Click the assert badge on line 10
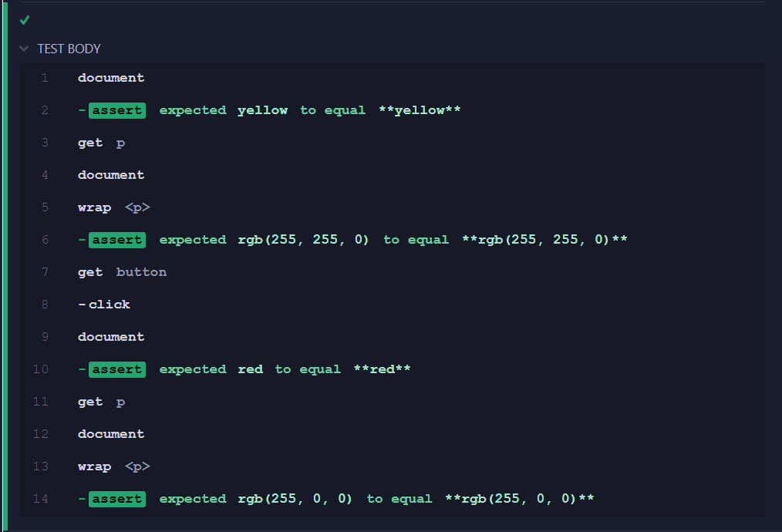782x532 pixels. pyautogui.click(x=116, y=369)
